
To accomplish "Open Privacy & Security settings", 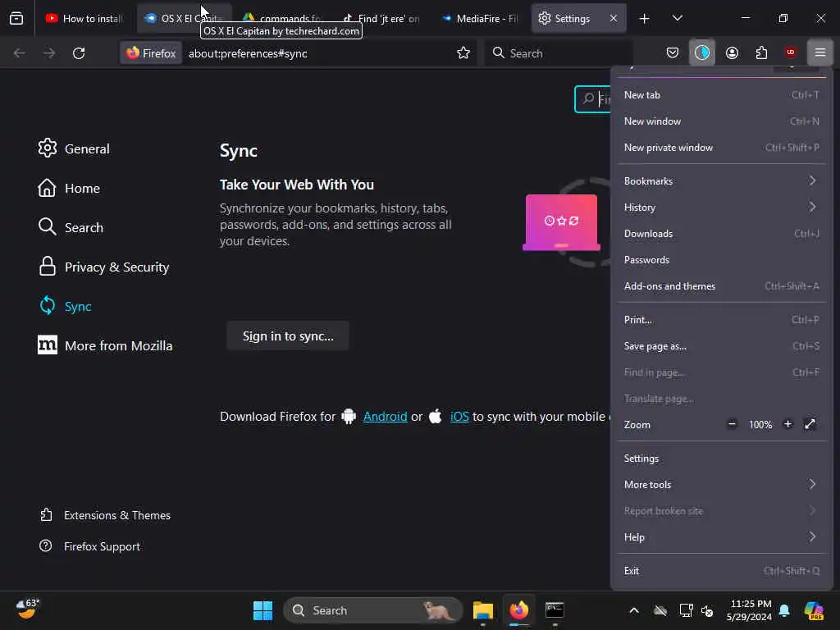I will (104, 267).
